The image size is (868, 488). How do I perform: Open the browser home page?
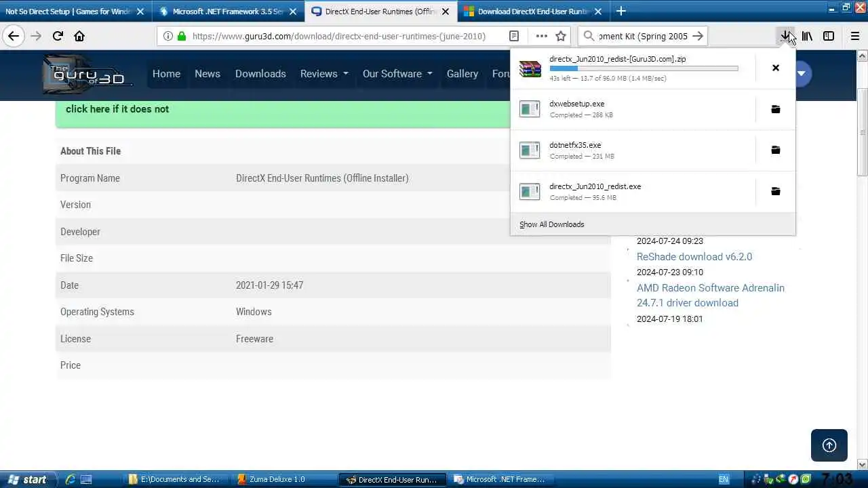(x=79, y=36)
